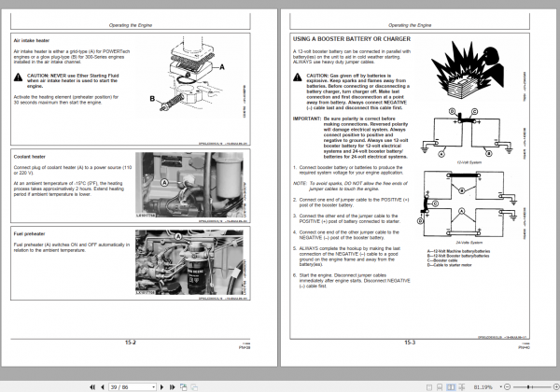Click page number 15-3 at page bottom

[x=410, y=343]
